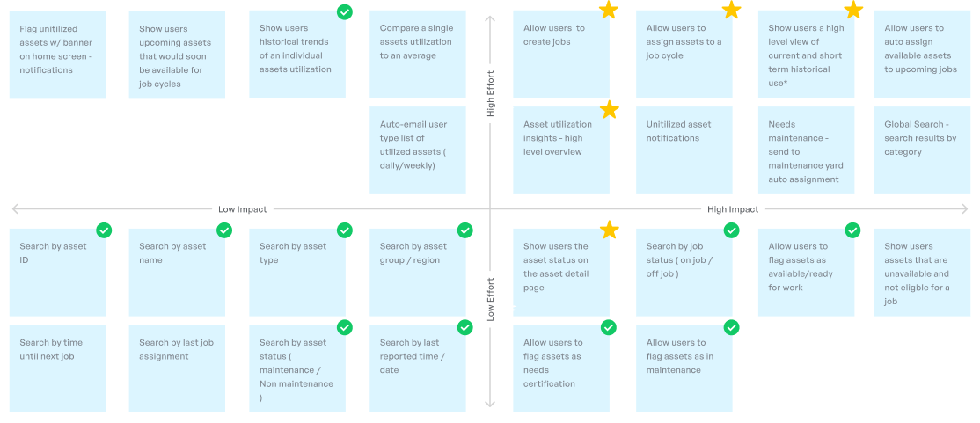Select the 'Global Search' sticky note
Image resolution: width=980 pixels, height=423 pixels.
point(920,150)
